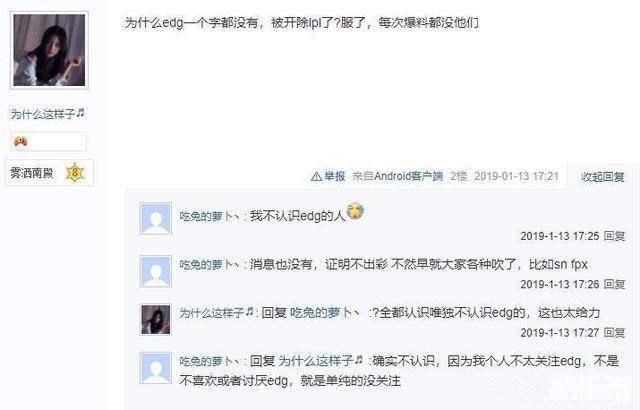Click default avatar beside 消息也没有 reply
This screenshot has height=410, width=640.
pyautogui.click(x=156, y=271)
